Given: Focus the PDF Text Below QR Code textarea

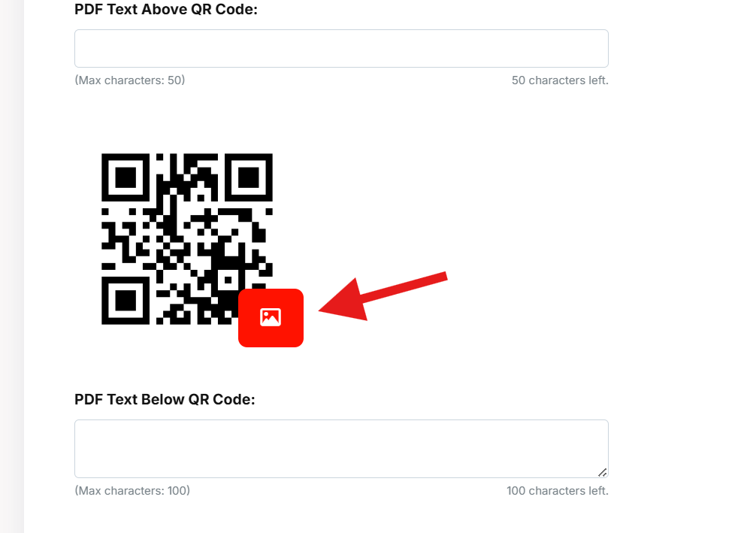Looking at the screenshot, I should pos(341,449).
